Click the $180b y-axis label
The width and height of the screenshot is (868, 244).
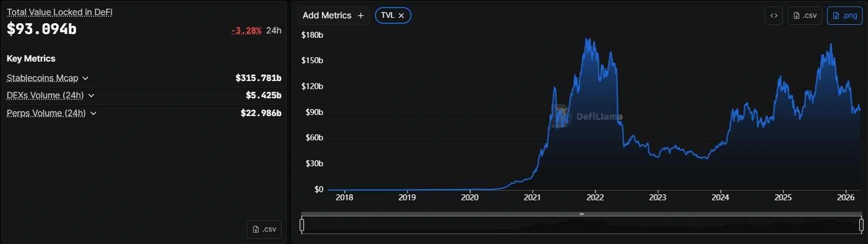(x=312, y=35)
